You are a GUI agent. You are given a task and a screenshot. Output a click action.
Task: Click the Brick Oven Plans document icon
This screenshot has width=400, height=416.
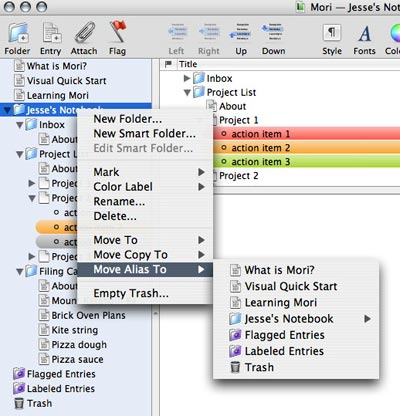44,315
